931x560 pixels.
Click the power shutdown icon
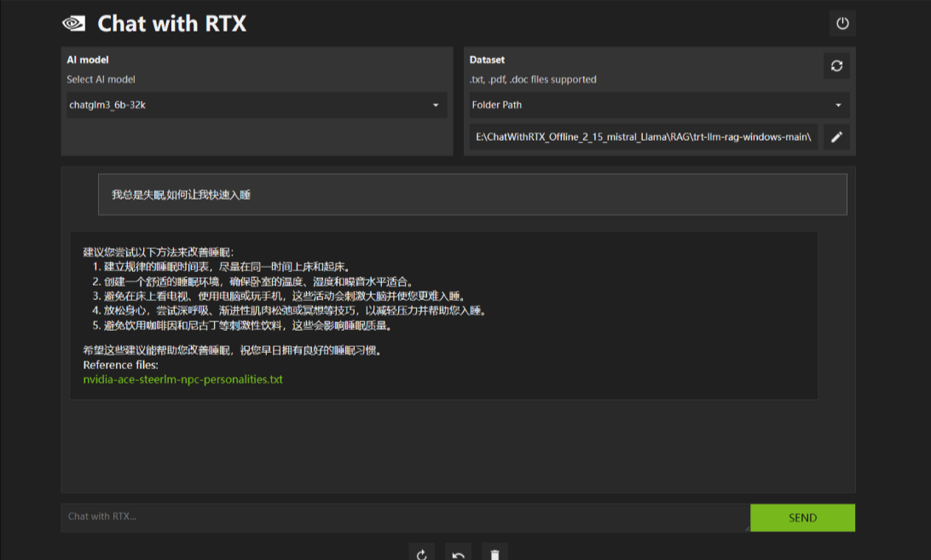[842, 24]
